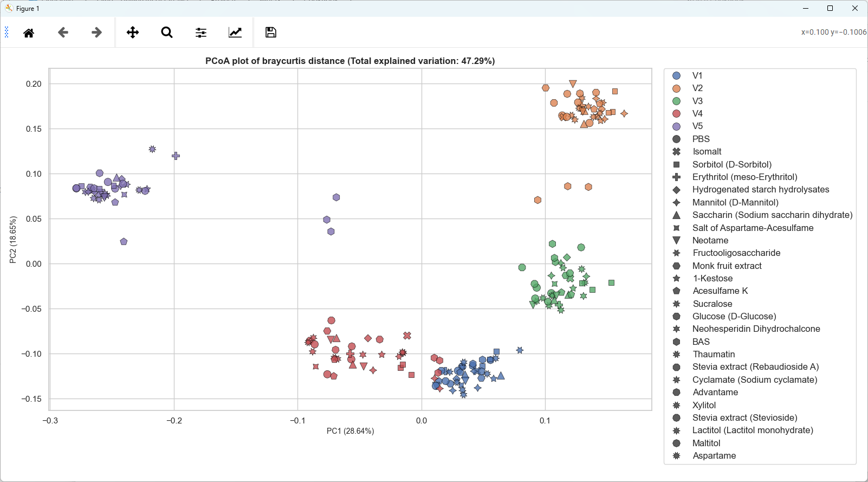Reset view with the Home icon

click(29, 33)
